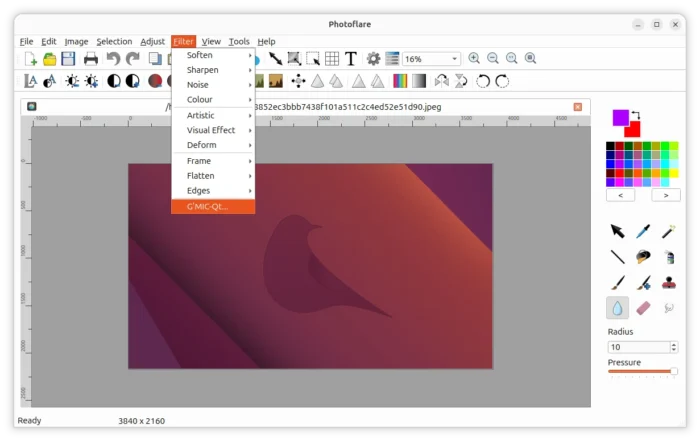Image resolution: width=700 pixels, height=441 pixels.
Task: Open the File menu
Action: [26, 41]
